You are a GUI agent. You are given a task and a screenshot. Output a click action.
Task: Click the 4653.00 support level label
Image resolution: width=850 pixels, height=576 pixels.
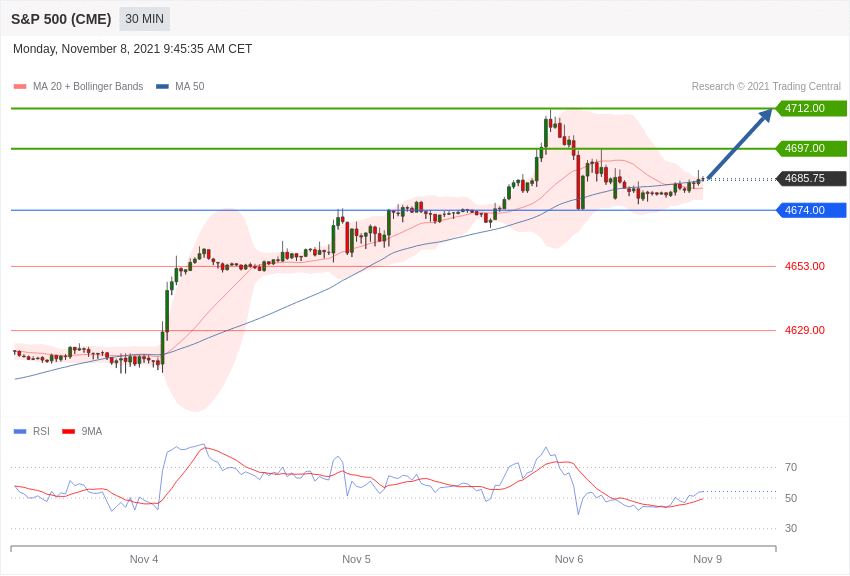(804, 266)
